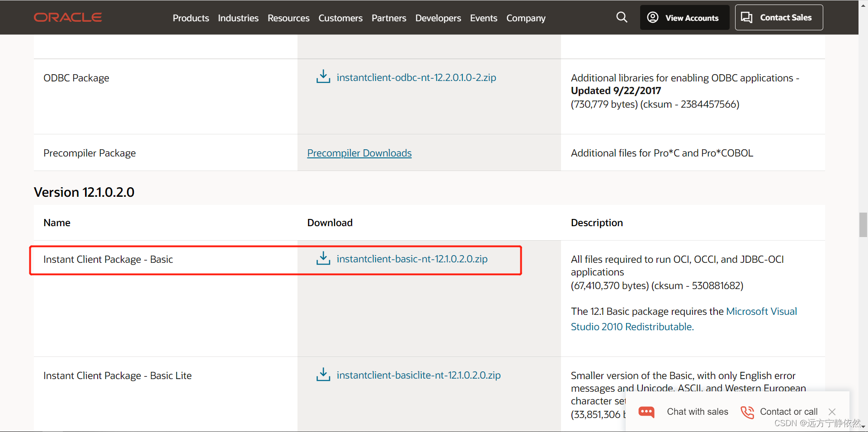Click the download icon beside instantclient-odbc-nt zip
This screenshot has height=432, width=868.
coord(323,76)
